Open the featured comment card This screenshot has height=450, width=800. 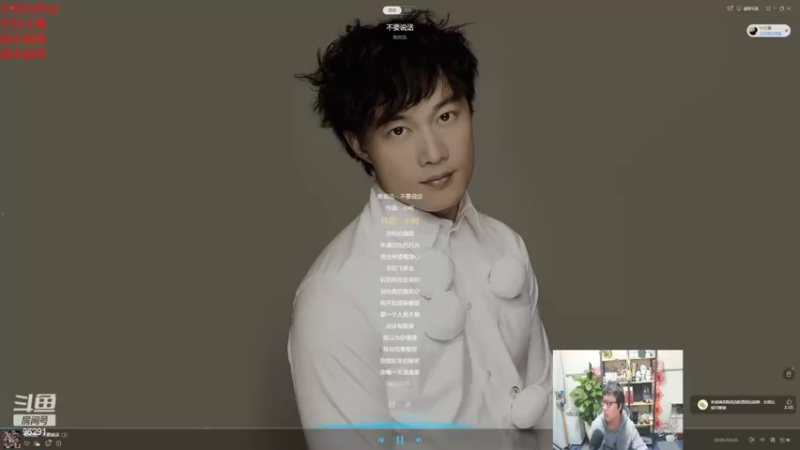(x=743, y=405)
